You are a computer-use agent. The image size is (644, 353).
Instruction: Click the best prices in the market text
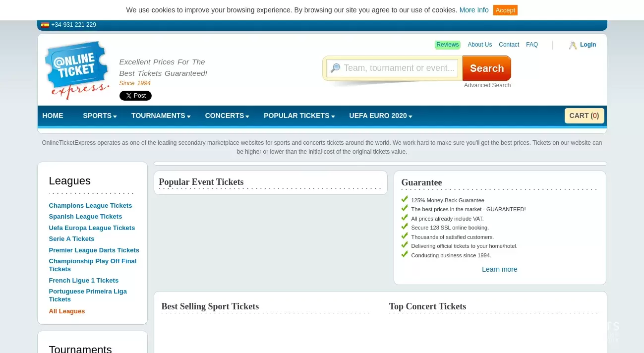click(468, 209)
